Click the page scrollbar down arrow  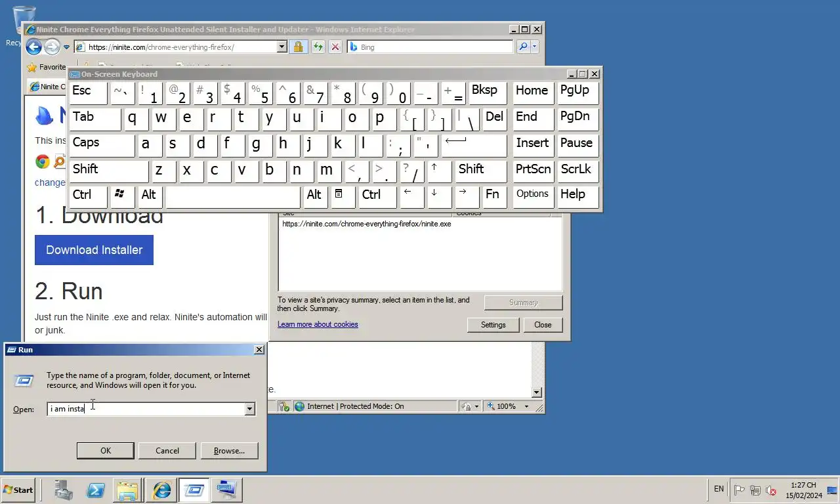point(536,392)
